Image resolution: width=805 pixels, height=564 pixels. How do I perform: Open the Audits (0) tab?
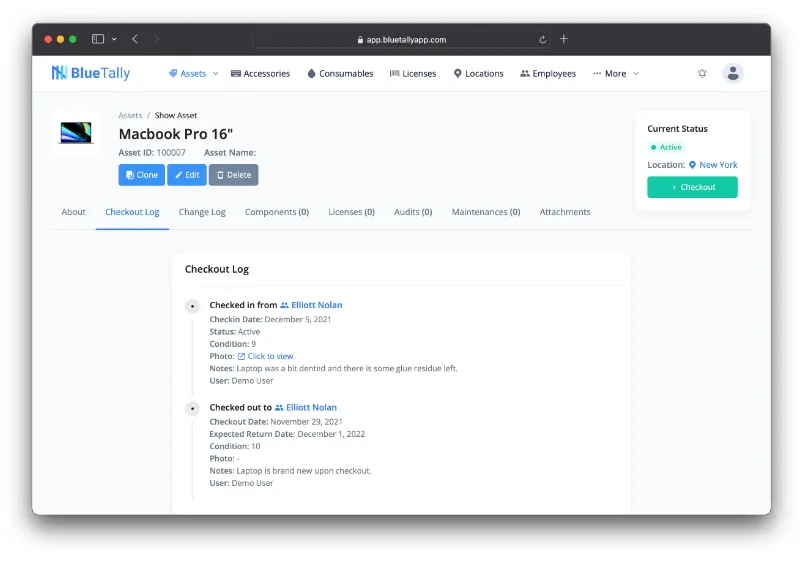tap(413, 212)
